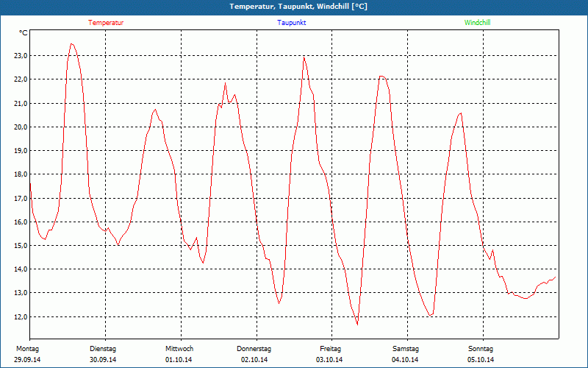Click the date 30.09.14
Image resolution: width=588 pixels, height=368 pixels.
coord(103,360)
